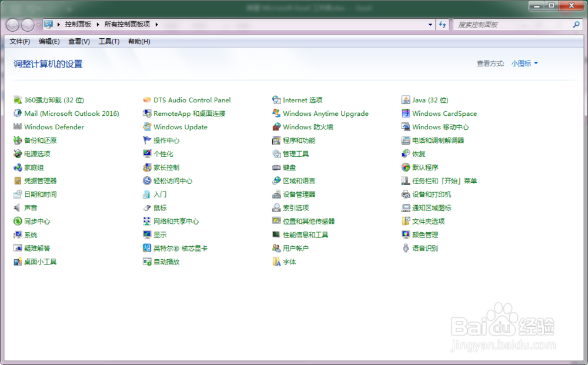Open the 日期和时间 icon
This screenshot has height=365, width=588.
click(18, 195)
